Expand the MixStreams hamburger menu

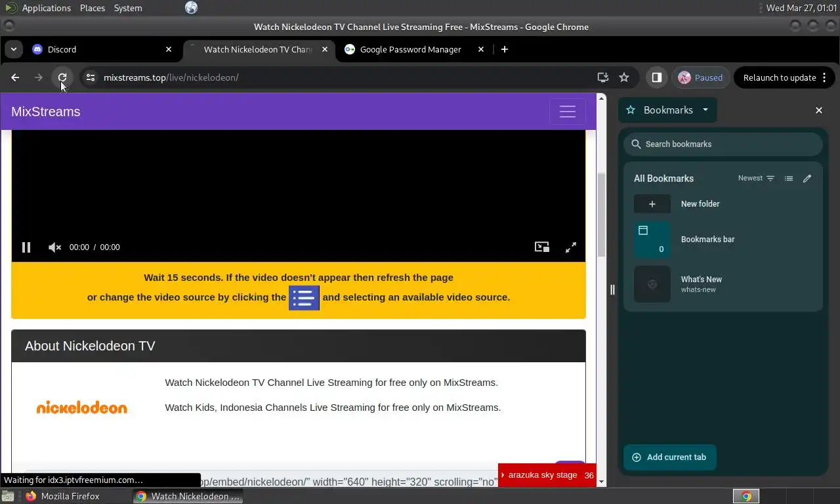(568, 112)
